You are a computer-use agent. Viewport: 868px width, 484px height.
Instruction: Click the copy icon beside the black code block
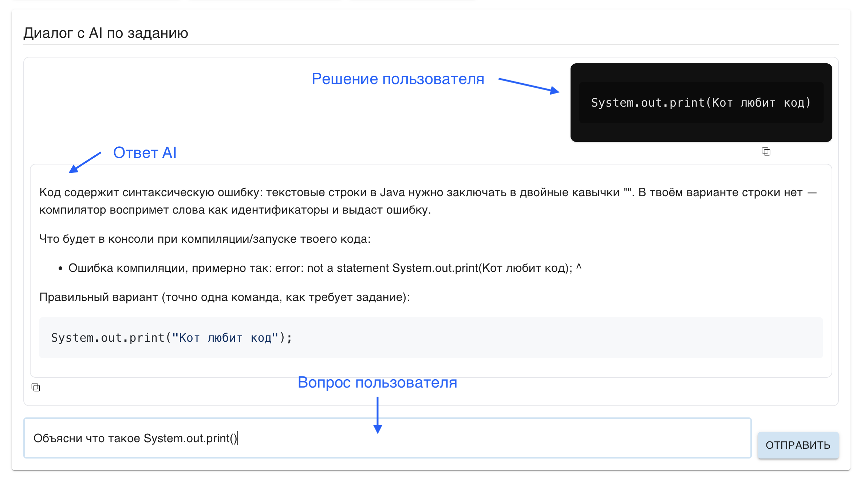pyautogui.click(x=766, y=152)
